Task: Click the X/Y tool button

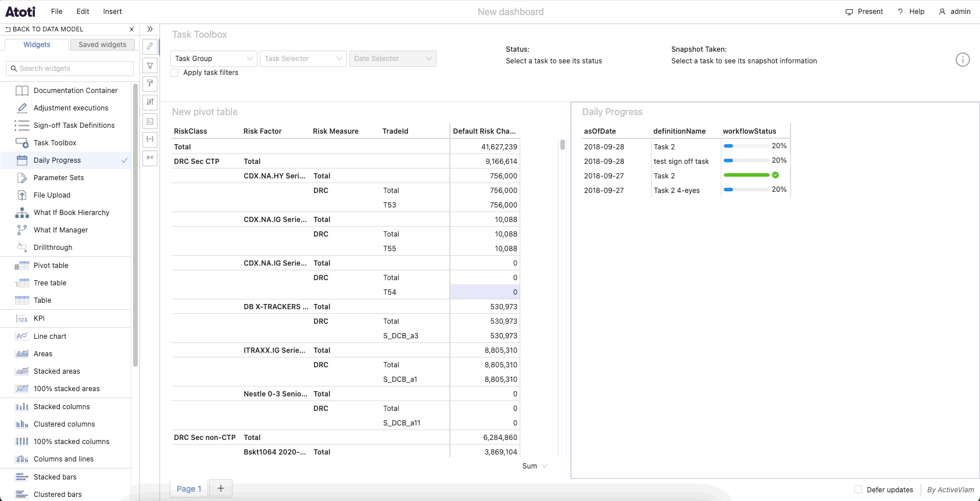Action: (150, 158)
